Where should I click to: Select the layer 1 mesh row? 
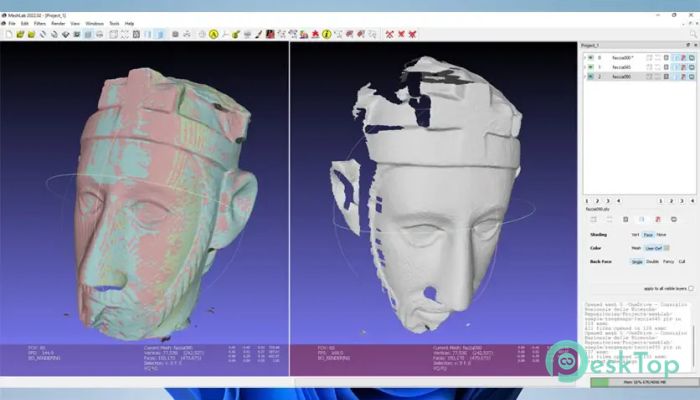(x=640, y=67)
